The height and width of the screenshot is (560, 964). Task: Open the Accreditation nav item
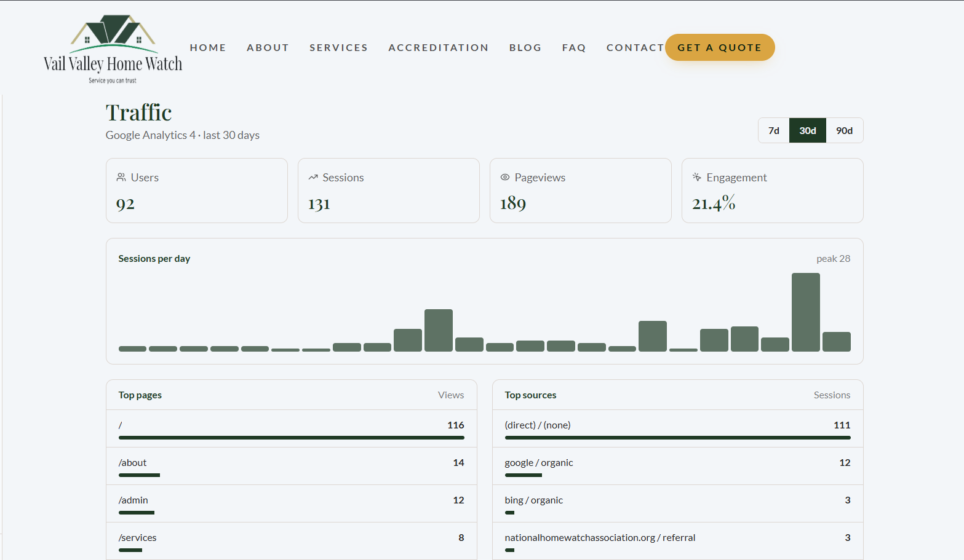click(x=439, y=47)
